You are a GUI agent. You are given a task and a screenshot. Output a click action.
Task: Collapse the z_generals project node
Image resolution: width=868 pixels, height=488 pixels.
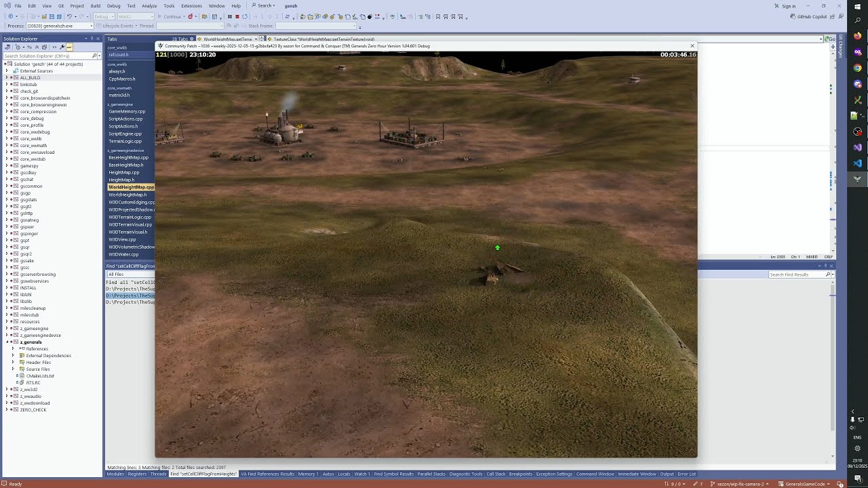[7, 342]
